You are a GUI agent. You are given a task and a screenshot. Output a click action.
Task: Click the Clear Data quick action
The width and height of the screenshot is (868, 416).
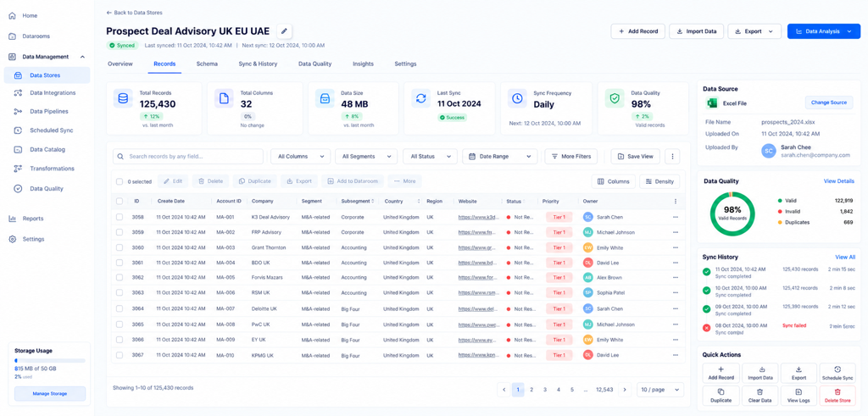point(759,395)
